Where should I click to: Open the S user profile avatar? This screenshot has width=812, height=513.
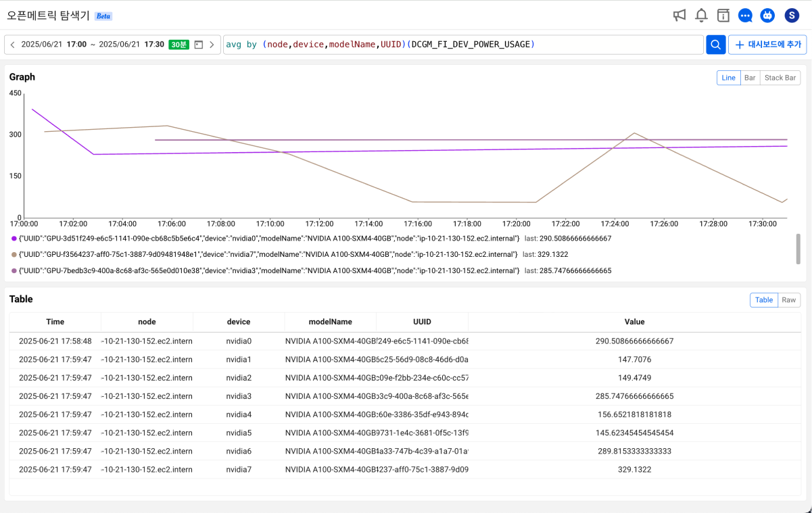click(x=792, y=15)
